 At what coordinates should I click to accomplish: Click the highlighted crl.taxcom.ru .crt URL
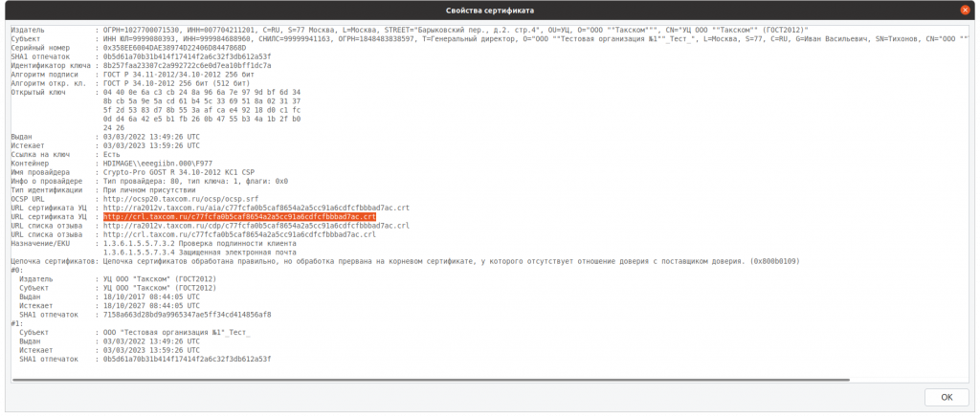click(x=240, y=216)
